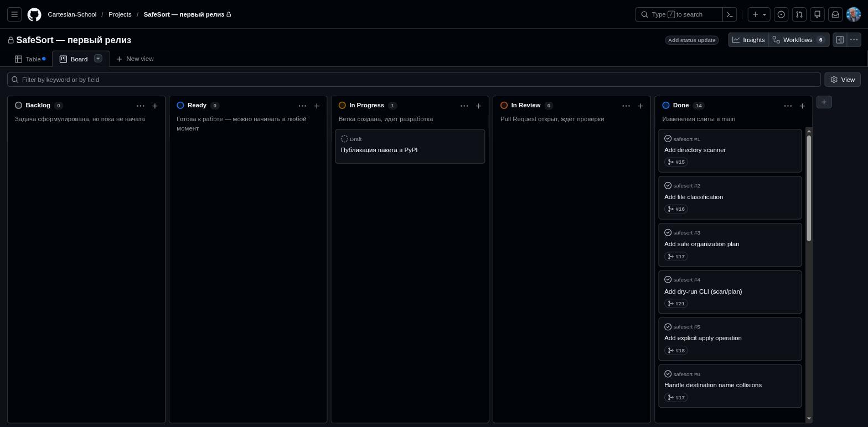This screenshot has width=868, height=427.
Task: Open linked pull request #15
Action: 676,162
